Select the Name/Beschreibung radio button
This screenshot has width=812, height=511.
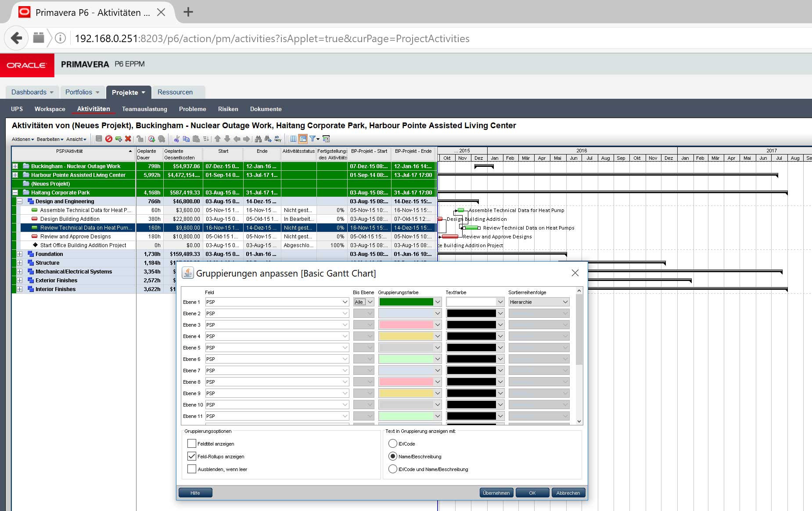[393, 456]
